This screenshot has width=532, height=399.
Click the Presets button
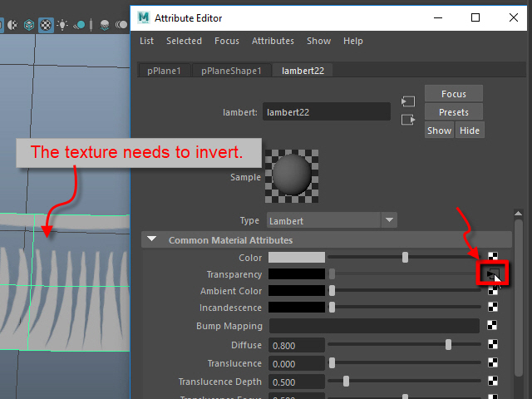tap(454, 112)
